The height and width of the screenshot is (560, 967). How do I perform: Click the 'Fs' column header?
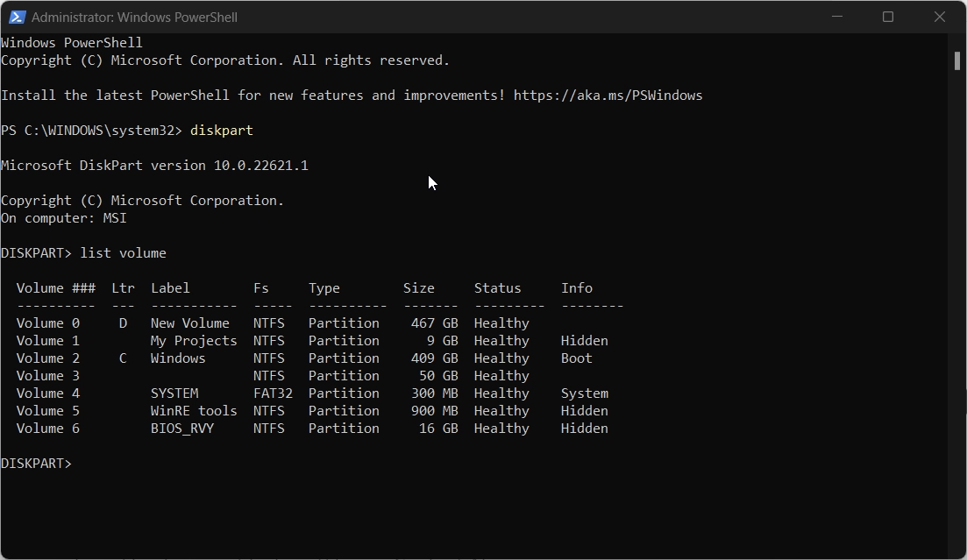click(261, 288)
